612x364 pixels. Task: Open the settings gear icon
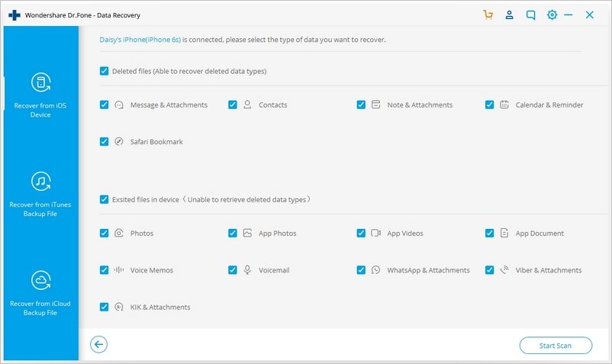552,14
